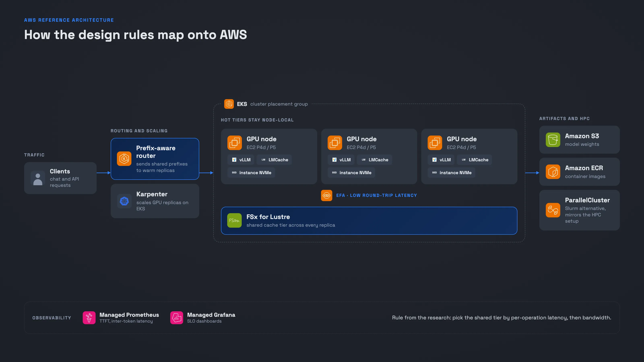
Task: Click instance NVMe chip in third GPU node
Action: (x=451, y=173)
